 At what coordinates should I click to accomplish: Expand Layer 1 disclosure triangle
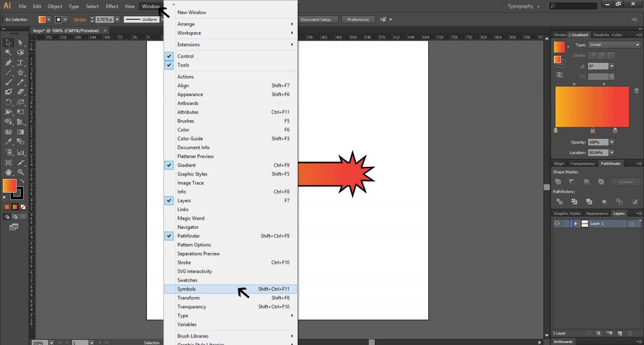(x=576, y=223)
